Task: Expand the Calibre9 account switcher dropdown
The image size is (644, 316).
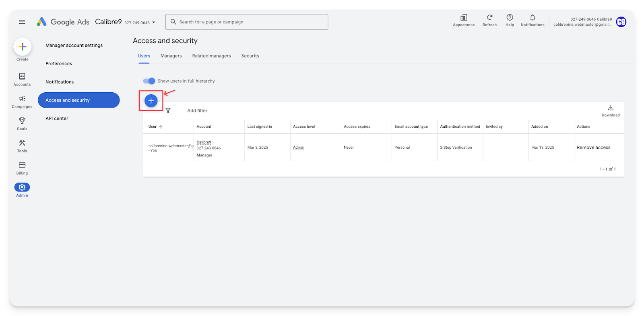Action: click(153, 23)
